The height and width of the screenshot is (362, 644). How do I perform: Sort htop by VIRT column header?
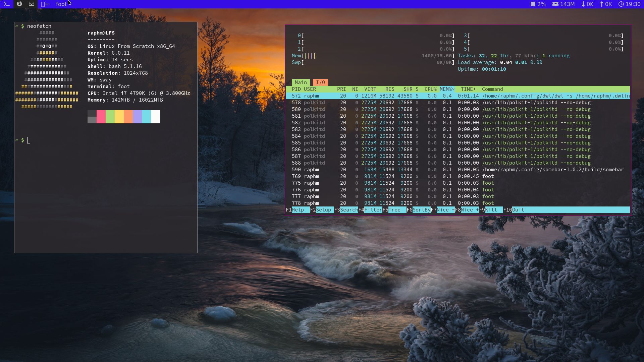pos(370,89)
